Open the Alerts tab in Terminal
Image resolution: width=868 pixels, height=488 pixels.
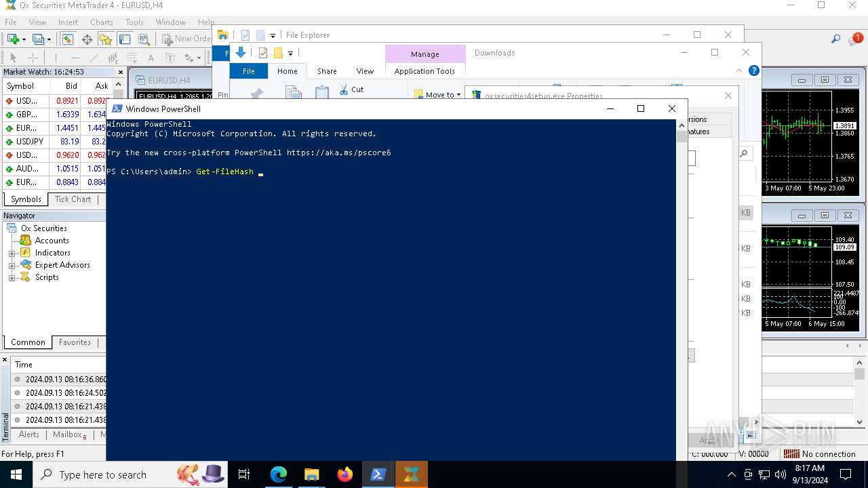(29, 434)
